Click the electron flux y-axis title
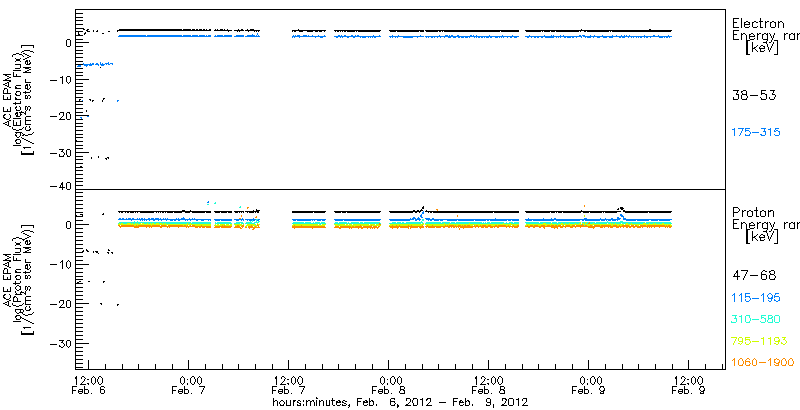The image size is (800, 410). 20,99
